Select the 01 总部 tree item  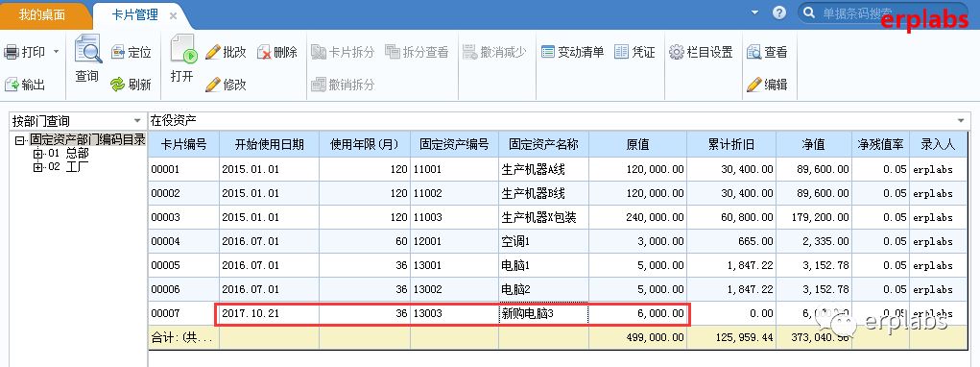coord(68,153)
